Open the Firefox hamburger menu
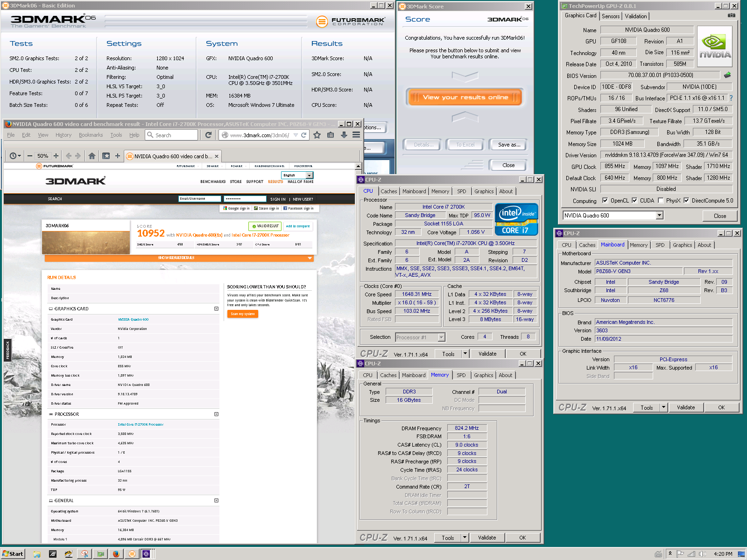Image resolution: width=747 pixels, height=560 pixels. coord(356,135)
